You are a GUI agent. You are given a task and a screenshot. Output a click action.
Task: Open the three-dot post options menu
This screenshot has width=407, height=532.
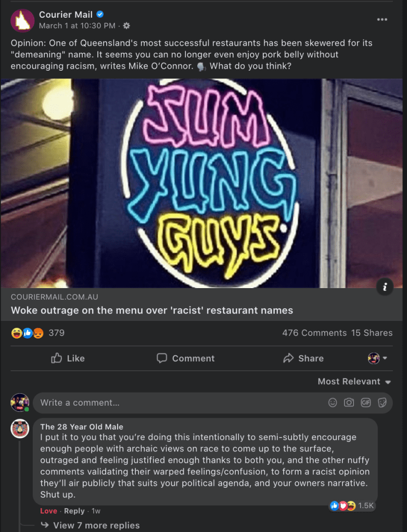(x=382, y=19)
